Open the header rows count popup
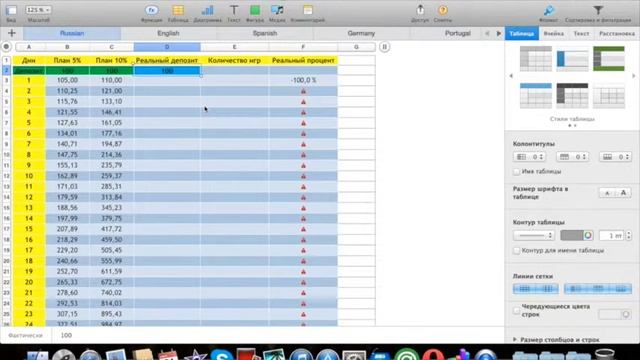Screen dimensions: 640x360 tap(572, 157)
